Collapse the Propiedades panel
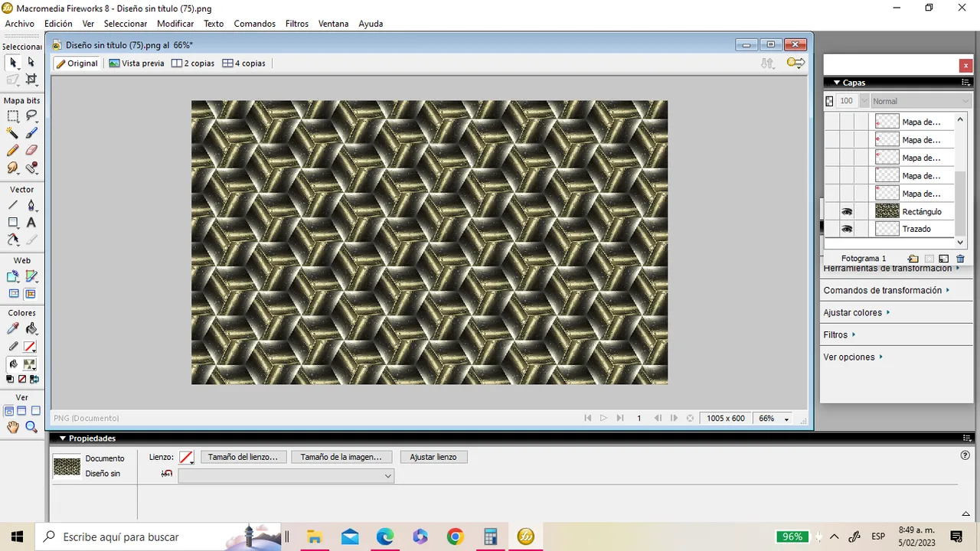 (x=63, y=439)
